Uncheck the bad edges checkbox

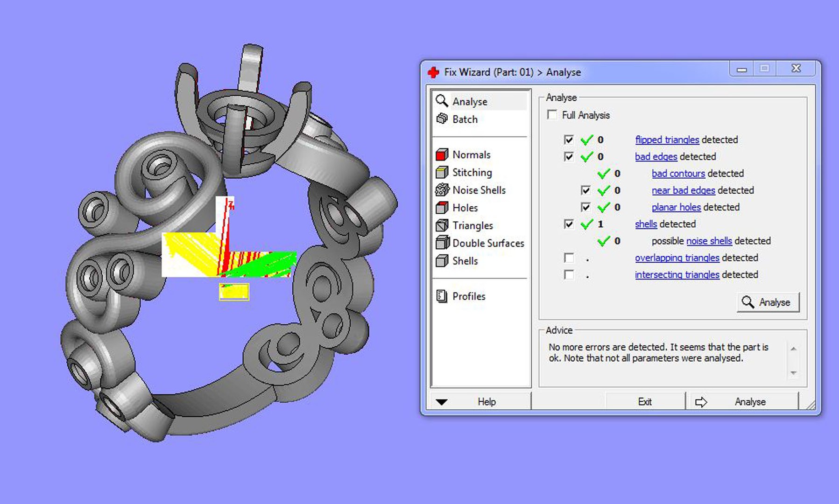click(569, 156)
